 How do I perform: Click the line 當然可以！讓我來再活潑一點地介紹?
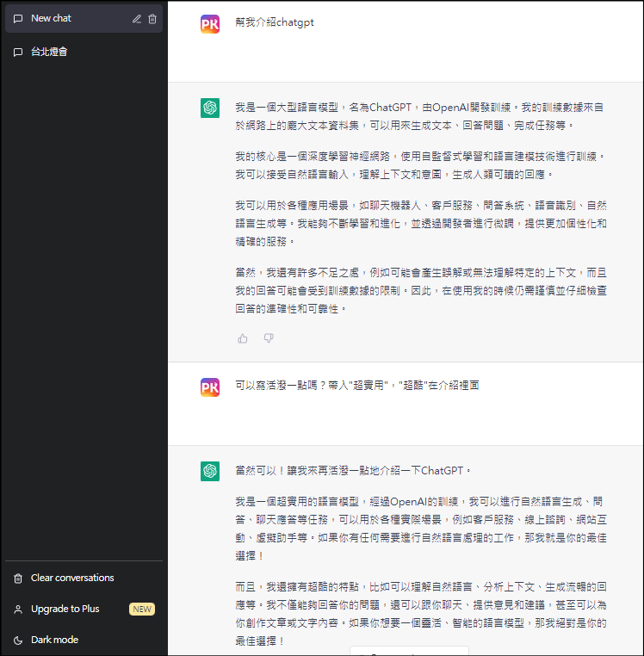353,471
